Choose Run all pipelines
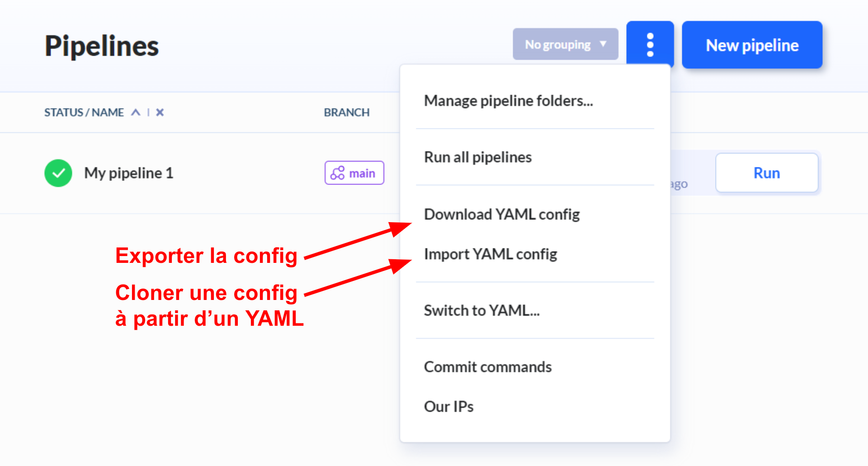 point(478,157)
